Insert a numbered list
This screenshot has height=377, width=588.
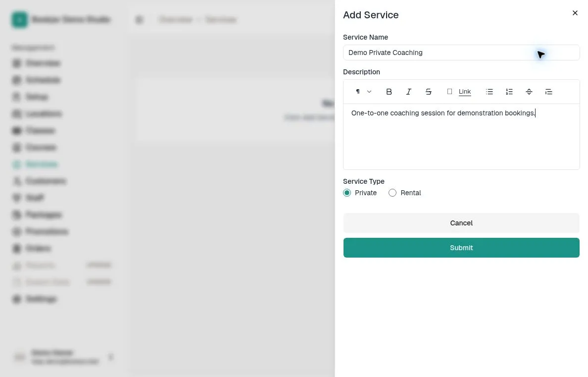tap(509, 92)
